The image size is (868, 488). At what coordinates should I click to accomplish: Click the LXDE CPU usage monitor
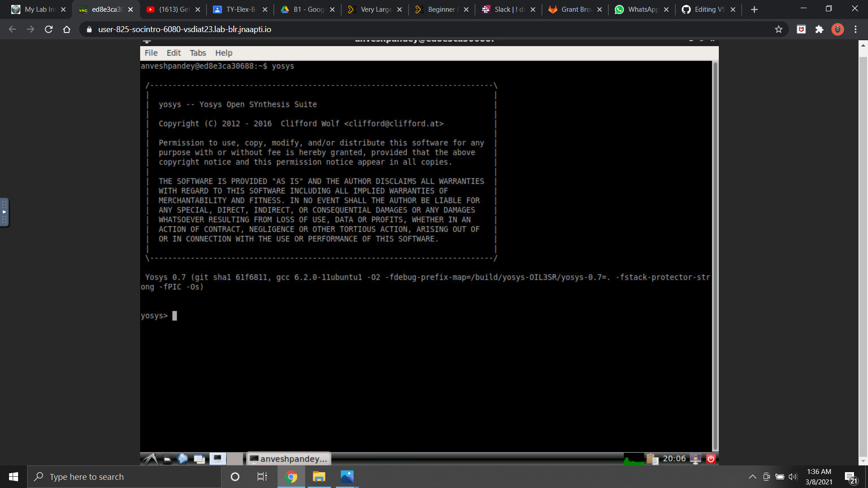634,459
